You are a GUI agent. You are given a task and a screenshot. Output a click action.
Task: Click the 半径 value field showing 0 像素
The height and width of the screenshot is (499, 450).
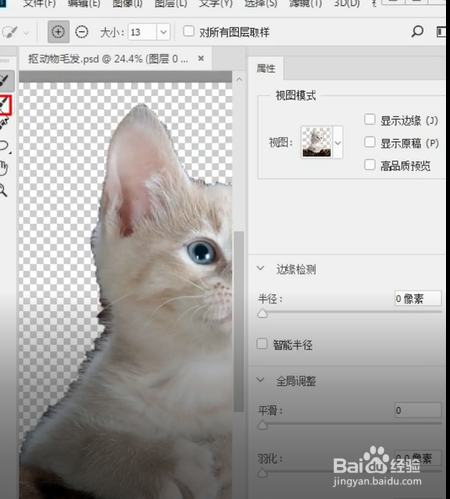pos(418,298)
